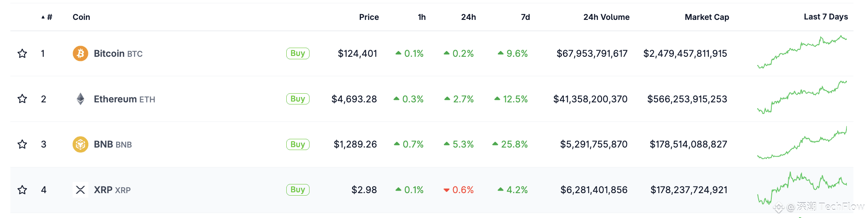This screenshot has height=218, width=868.
Task: Open the BNB coin name link
Action: (x=103, y=144)
